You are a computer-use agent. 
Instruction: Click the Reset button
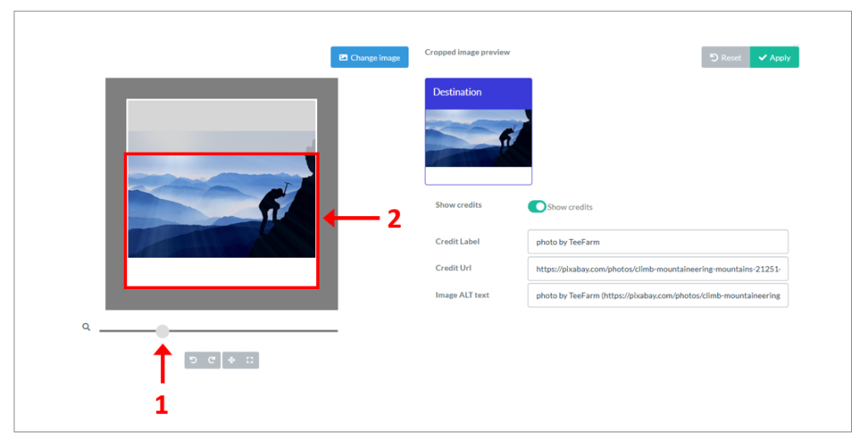[x=725, y=58]
